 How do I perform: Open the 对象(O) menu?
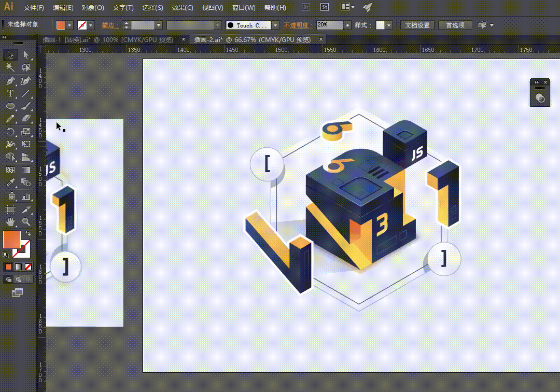click(x=93, y=7)
